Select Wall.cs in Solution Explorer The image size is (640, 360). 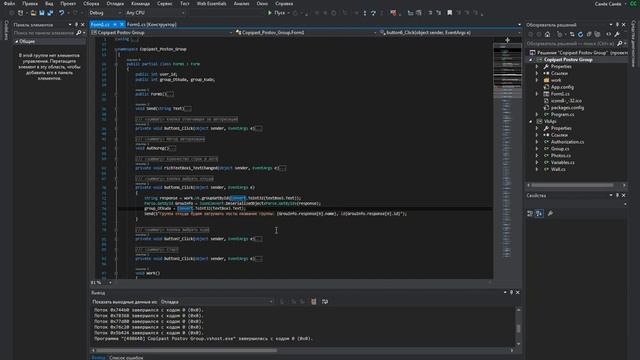pyautogui.click(x=558, y=169)
